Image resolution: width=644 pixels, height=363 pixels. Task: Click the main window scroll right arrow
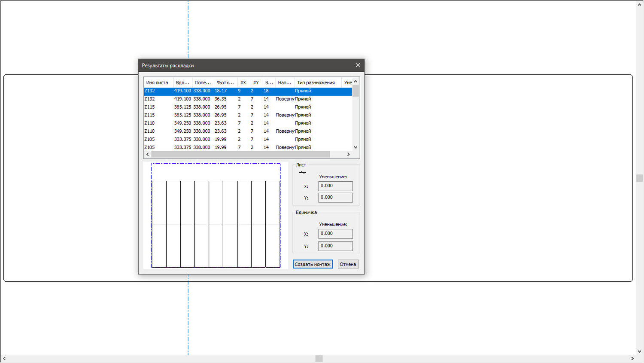(x=632, y=359)
